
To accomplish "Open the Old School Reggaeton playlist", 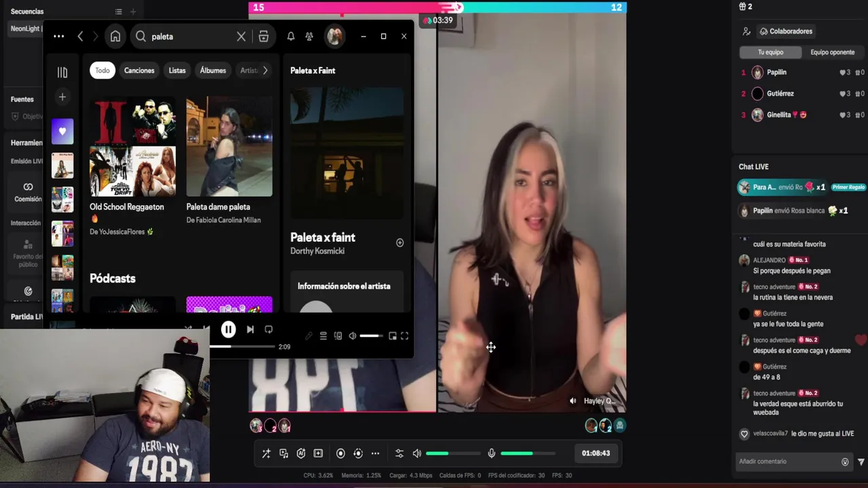I will [x=132, y=167].
